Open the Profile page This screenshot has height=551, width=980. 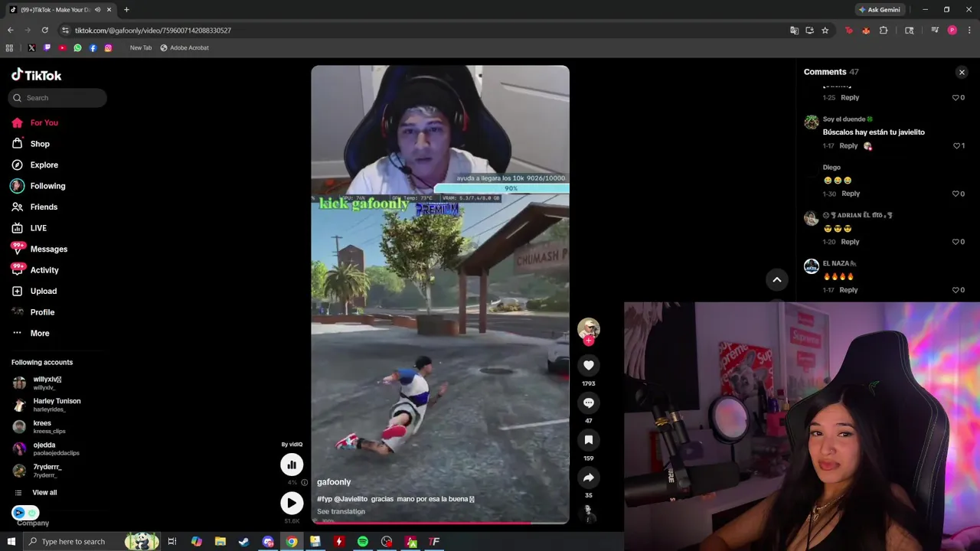pyautogui.click(x=33, y=312)
